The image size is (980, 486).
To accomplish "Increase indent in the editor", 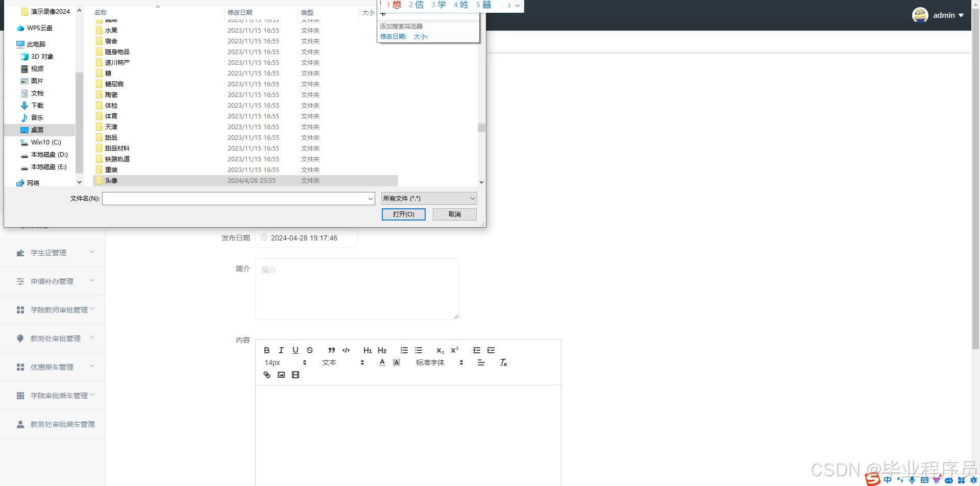I will coord(491,350).
